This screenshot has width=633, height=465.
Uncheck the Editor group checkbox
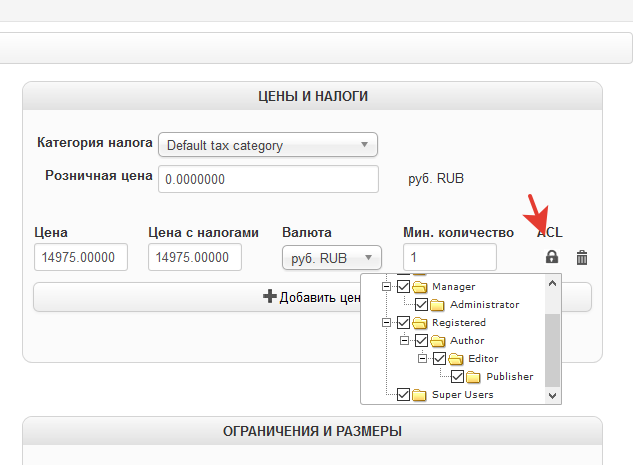point(439,358)
